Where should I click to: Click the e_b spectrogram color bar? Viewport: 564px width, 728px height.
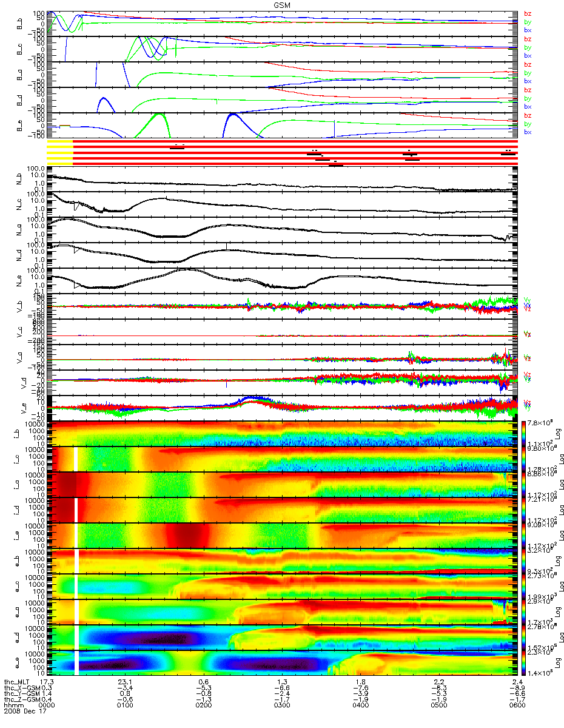(x=524, y=561)
